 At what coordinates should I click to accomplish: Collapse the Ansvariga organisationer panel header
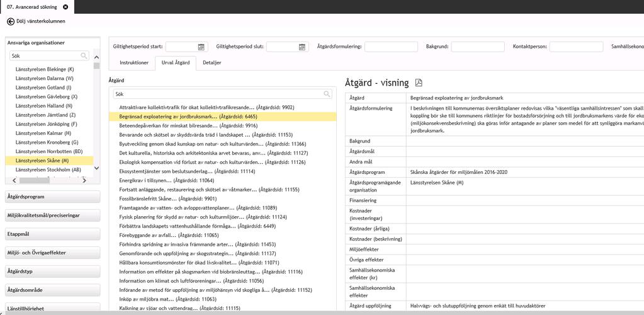[53, 43]
